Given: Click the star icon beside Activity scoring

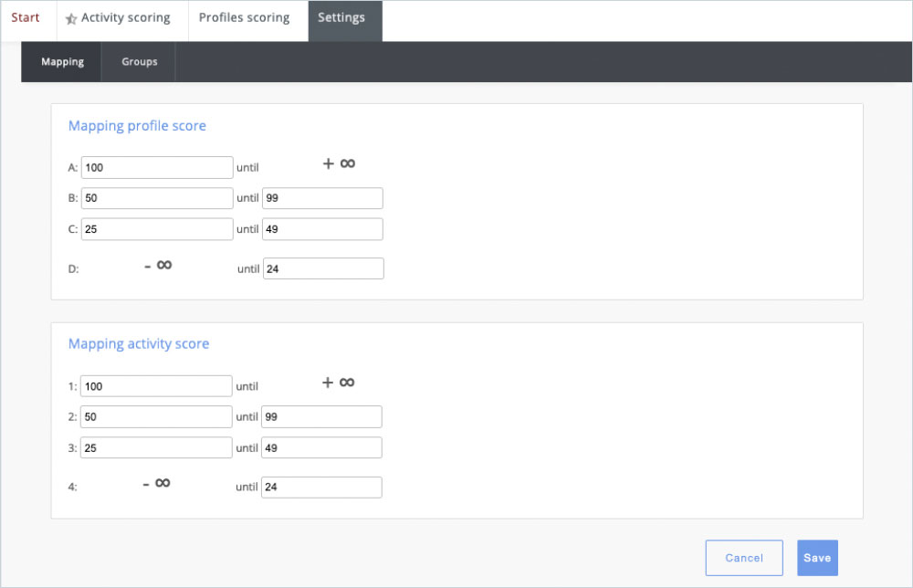Looking at the screenshot, I should (x=71, y=19).
